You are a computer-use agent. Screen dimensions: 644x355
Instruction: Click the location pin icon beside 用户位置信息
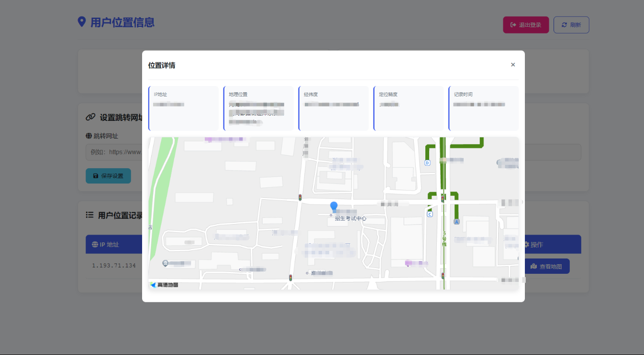[x=82, y=22]
